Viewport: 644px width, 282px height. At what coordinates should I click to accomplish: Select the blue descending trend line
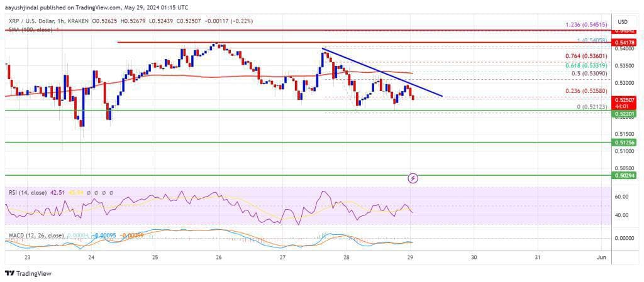point(384,73)
